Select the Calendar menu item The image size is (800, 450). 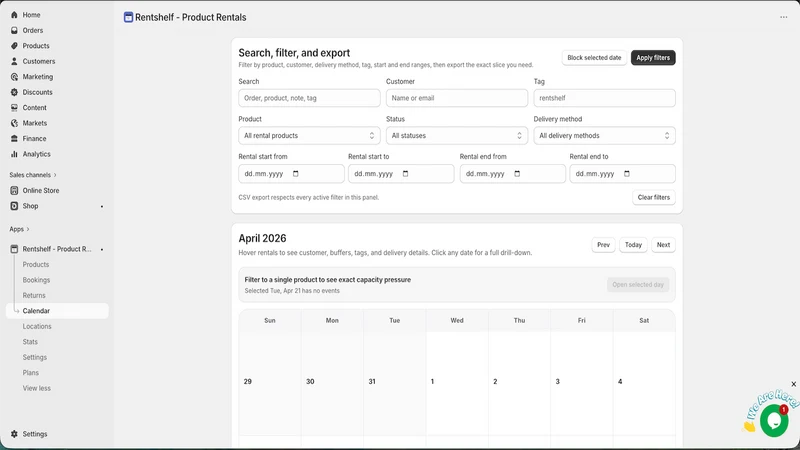57,311
